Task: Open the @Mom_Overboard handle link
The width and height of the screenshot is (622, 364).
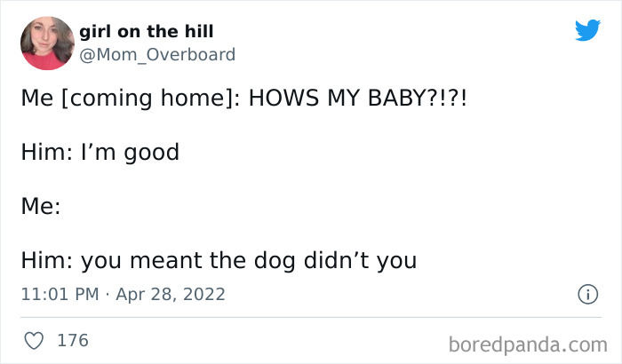Action: coord(157,54)
